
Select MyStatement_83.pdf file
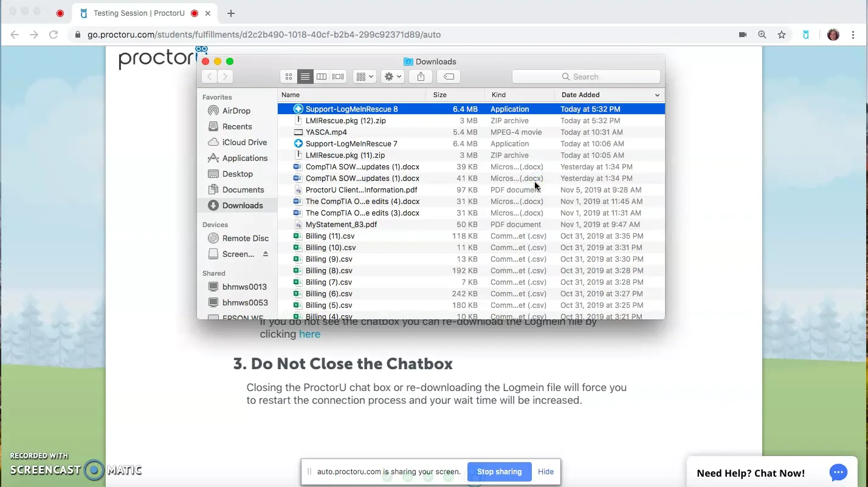point(471,225)
